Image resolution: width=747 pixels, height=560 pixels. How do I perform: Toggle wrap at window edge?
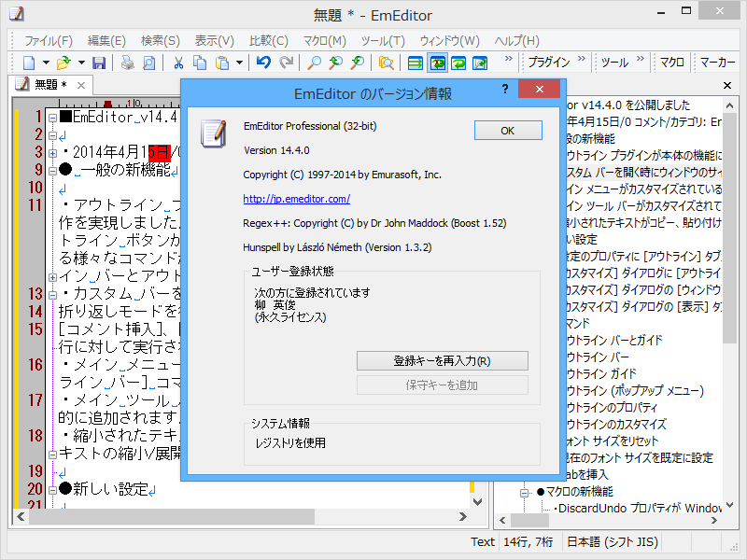[460, 63]
